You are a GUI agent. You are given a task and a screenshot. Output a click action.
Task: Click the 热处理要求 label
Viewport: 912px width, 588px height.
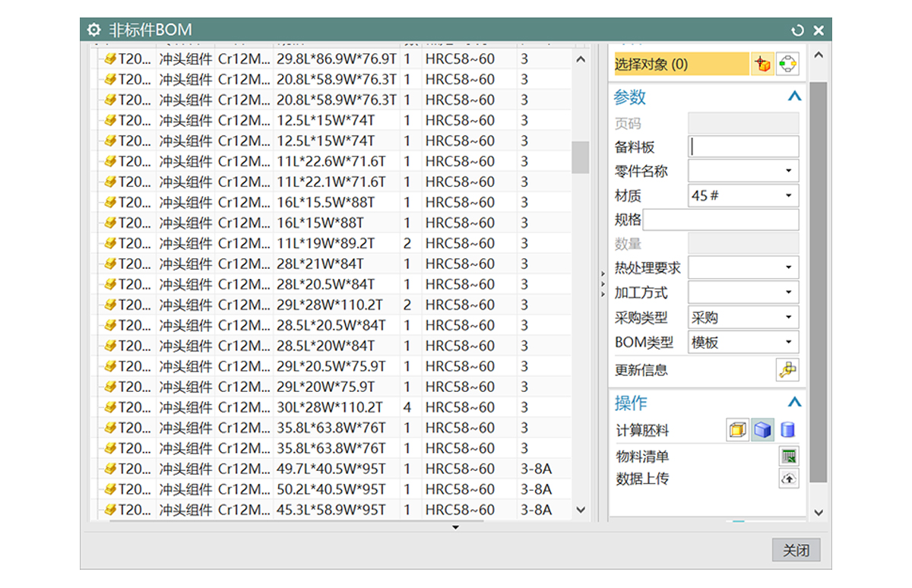tap(648, 268)
